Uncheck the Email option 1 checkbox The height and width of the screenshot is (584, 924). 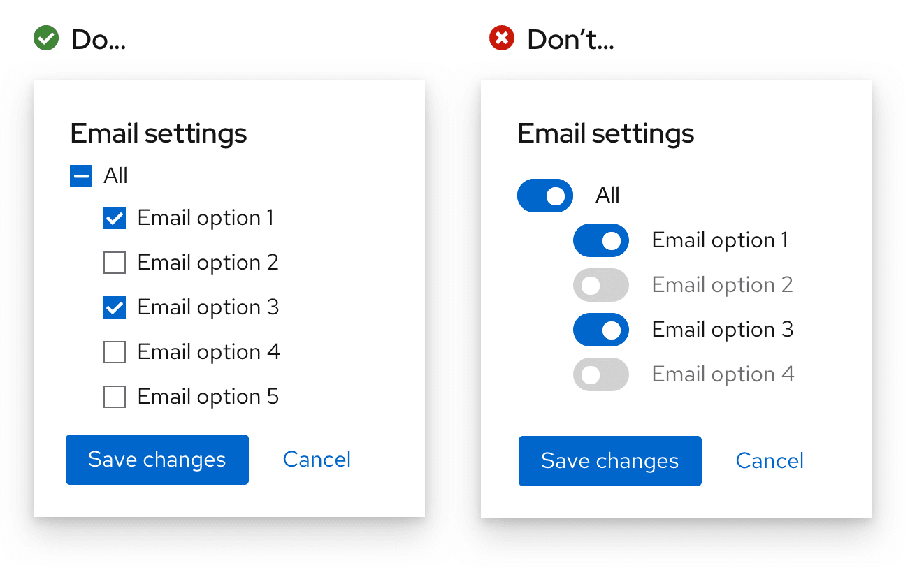[x=115, y=218]
